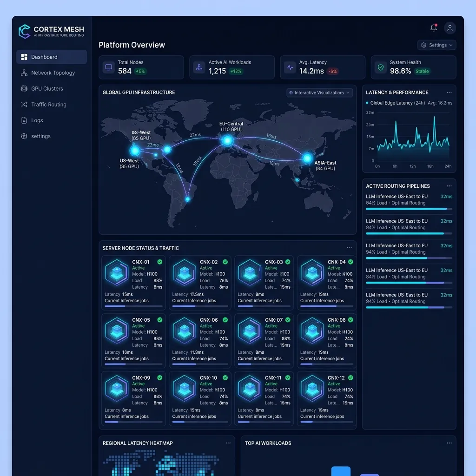Open the notifications bell
The height and width of the screenshot is (476, 476).
tap(434, 28)
